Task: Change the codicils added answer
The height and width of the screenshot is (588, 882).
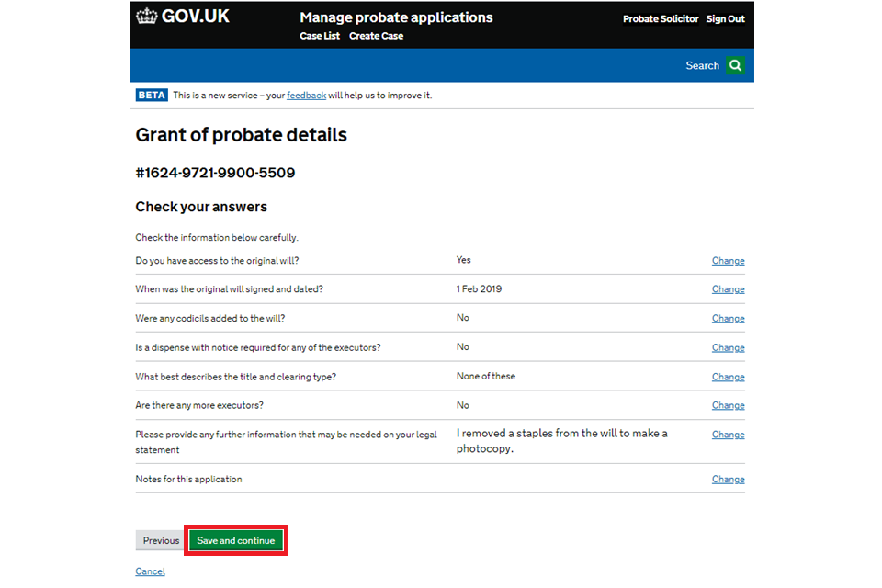Action: tap(728, 319)
